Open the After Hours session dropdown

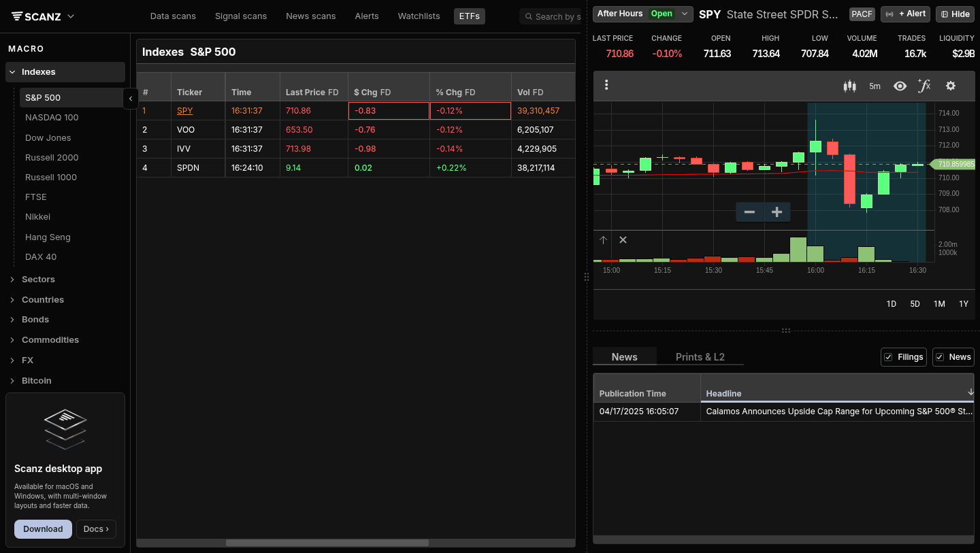click(642, 14)
